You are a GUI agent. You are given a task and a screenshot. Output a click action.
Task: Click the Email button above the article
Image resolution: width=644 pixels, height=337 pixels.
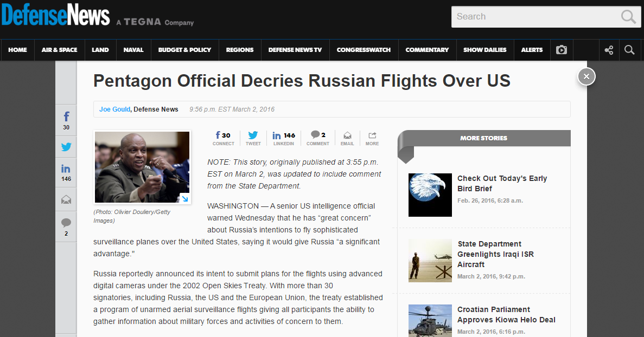(347, 138)
